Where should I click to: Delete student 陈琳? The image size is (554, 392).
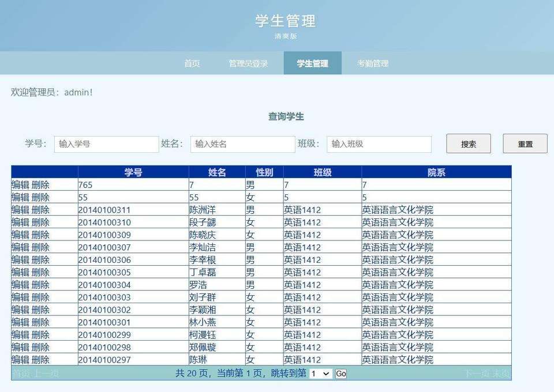[x=40, y=360]
